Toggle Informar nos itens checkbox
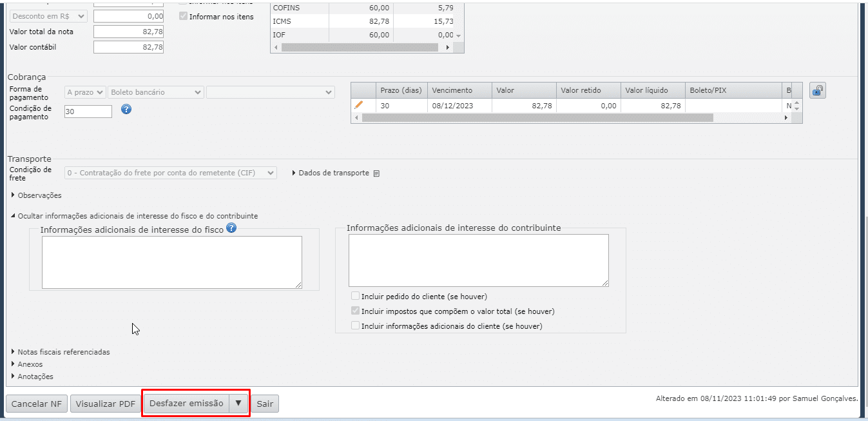The image size is (868, 421). pos(184,16)
